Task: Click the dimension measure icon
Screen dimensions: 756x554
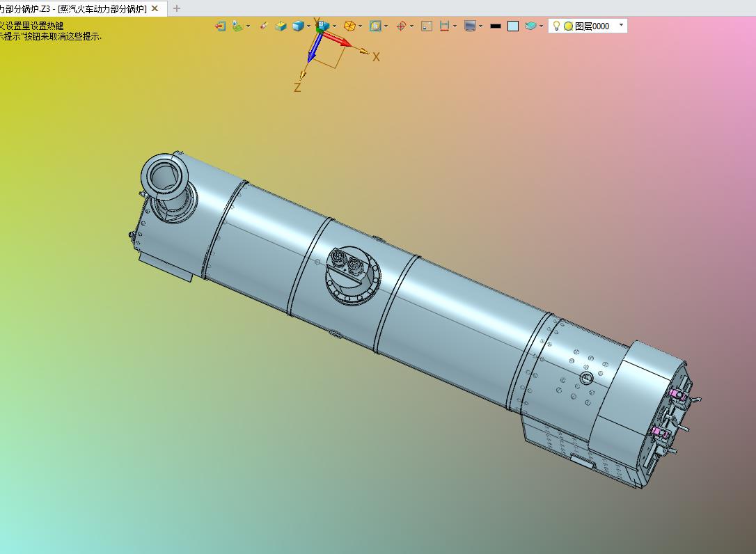Action: click(445, 26)
